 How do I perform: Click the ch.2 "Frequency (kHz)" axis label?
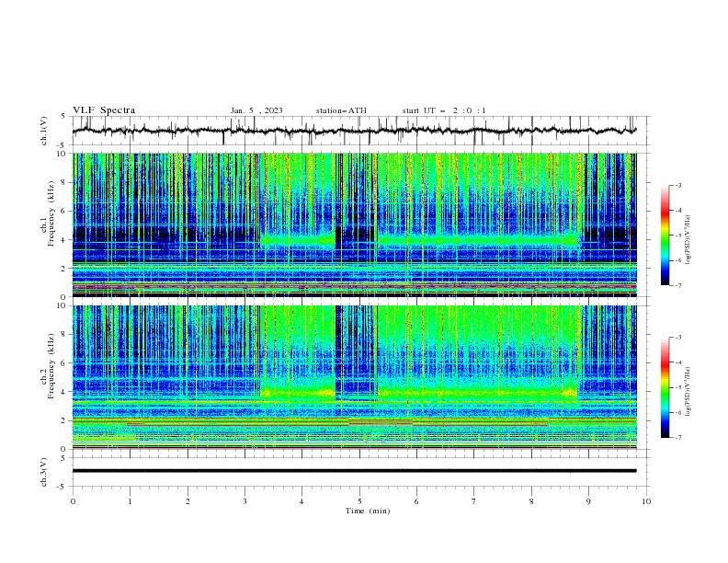click(51, 365)
